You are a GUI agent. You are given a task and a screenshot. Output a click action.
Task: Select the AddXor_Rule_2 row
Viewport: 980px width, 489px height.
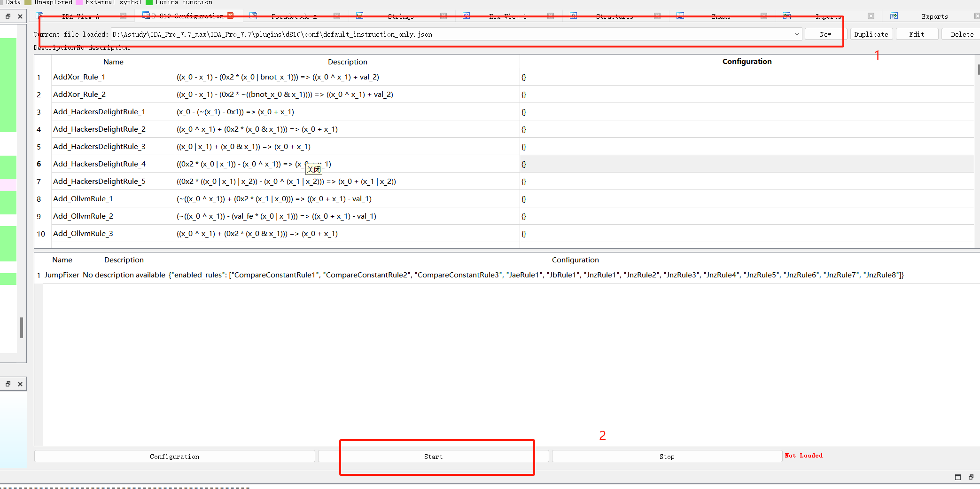[504, 95]
